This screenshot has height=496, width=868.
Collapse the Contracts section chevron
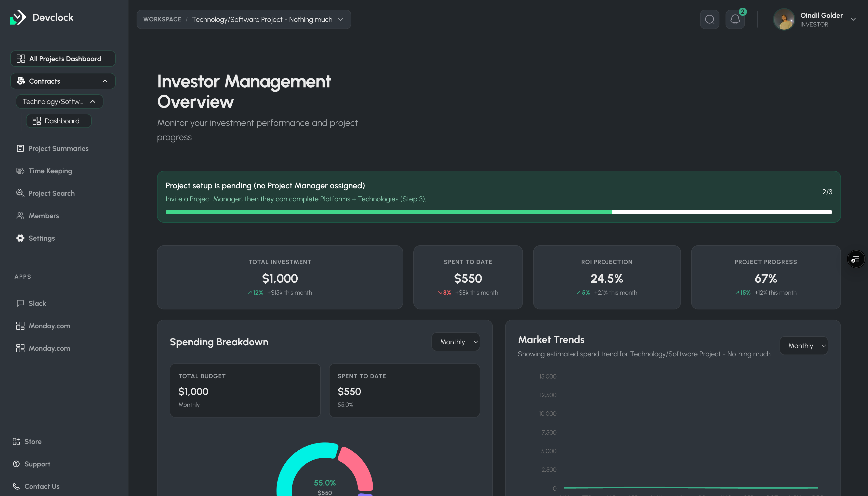105,81
